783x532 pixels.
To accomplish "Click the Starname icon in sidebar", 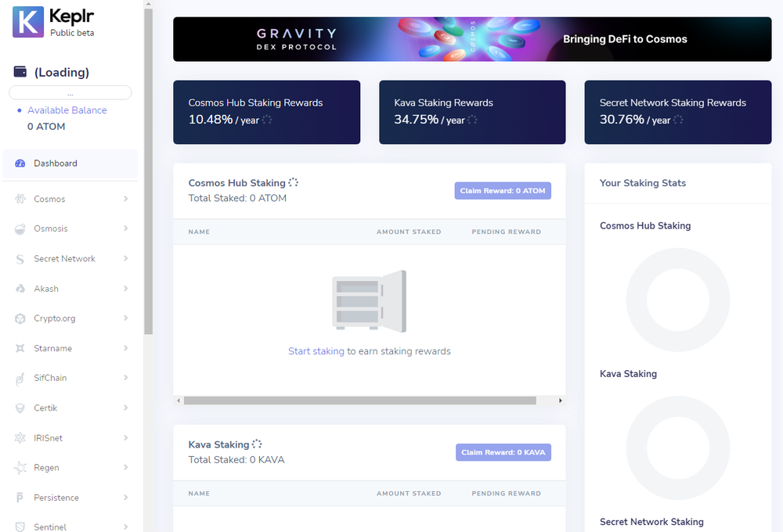I will (20, 348).
